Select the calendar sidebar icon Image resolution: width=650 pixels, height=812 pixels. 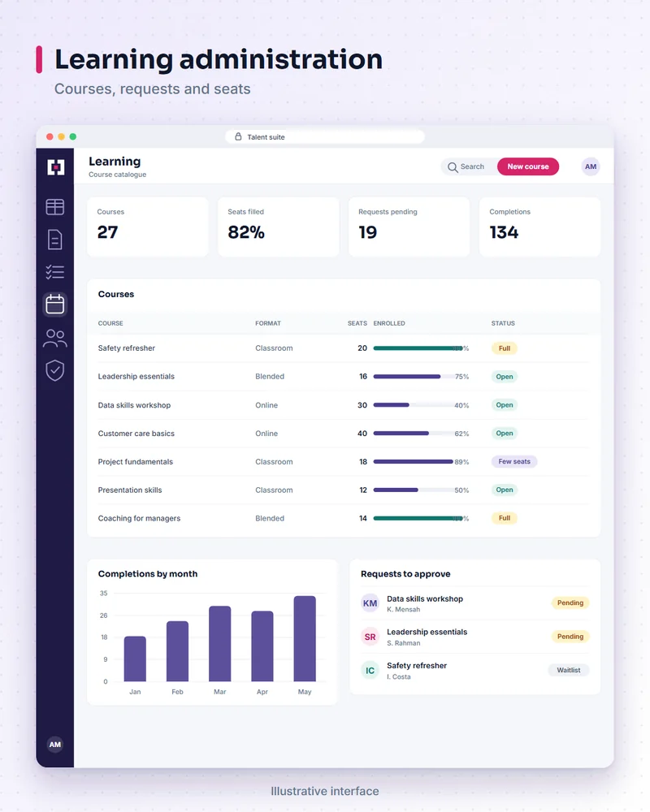tap(55, 304)
